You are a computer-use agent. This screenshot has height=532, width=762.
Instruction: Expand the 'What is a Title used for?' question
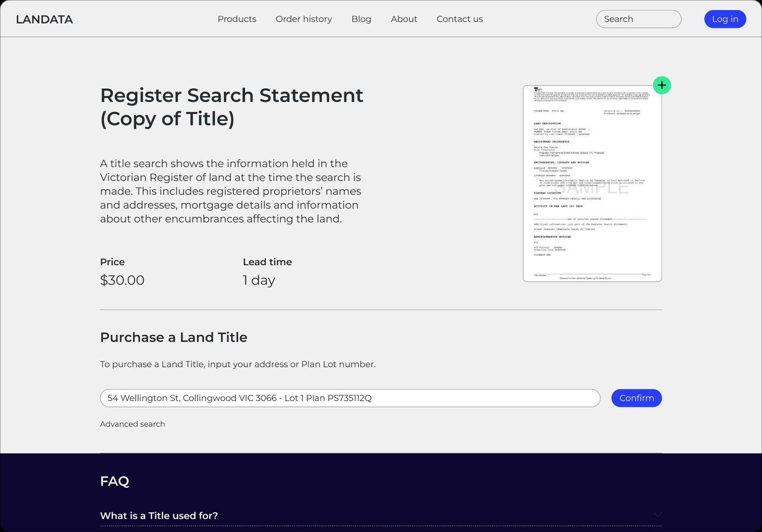coord(159,515)
